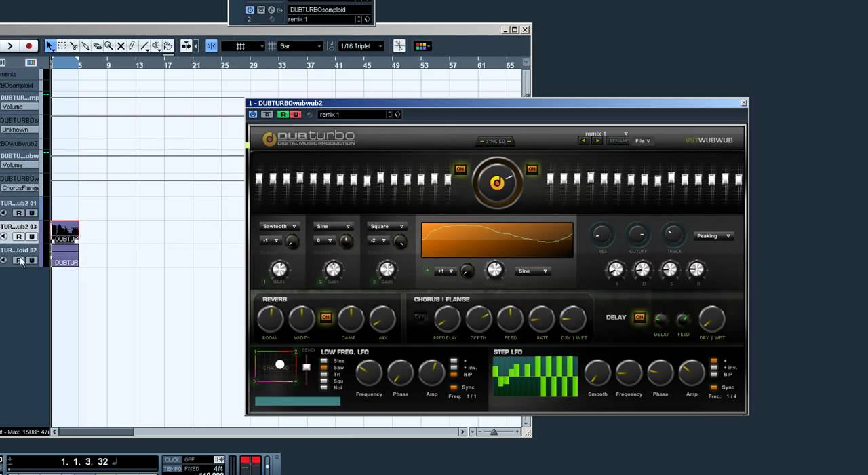Toggle plugin Activate power button
The image size is (868, 475).
click(x=253, y=115)
